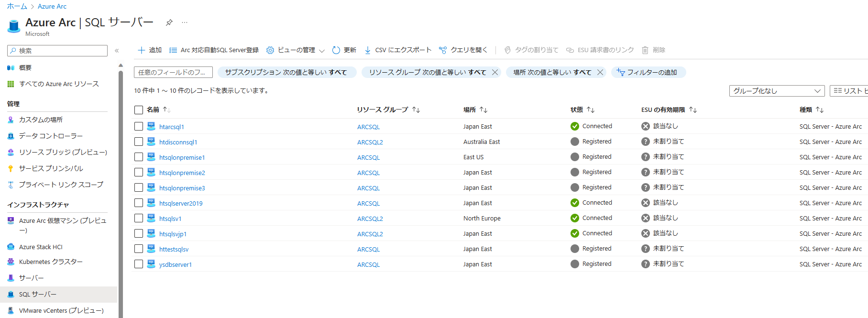Click SQL icon beside htsqlonpremise2

click(151, 172)
